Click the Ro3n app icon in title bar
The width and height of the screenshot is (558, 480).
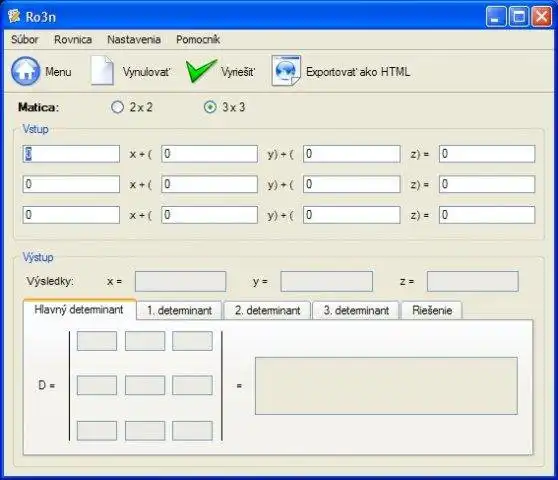tap(14, 16)
